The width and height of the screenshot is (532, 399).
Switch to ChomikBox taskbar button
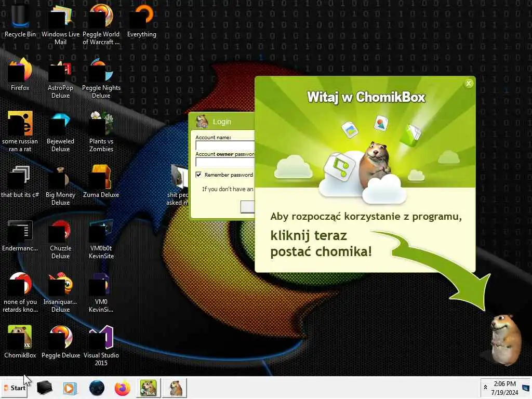click(x=149, y=388)
